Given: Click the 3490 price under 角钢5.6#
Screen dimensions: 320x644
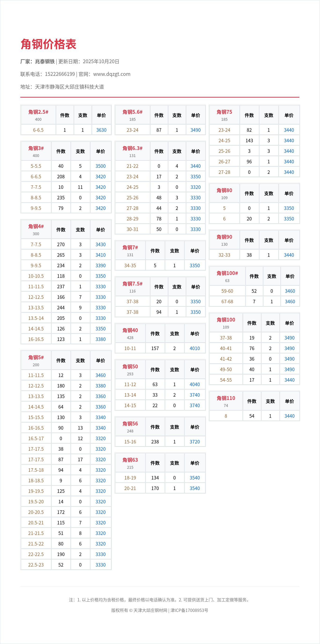Looking at the screenshot, I should click(x=195, y=130).
